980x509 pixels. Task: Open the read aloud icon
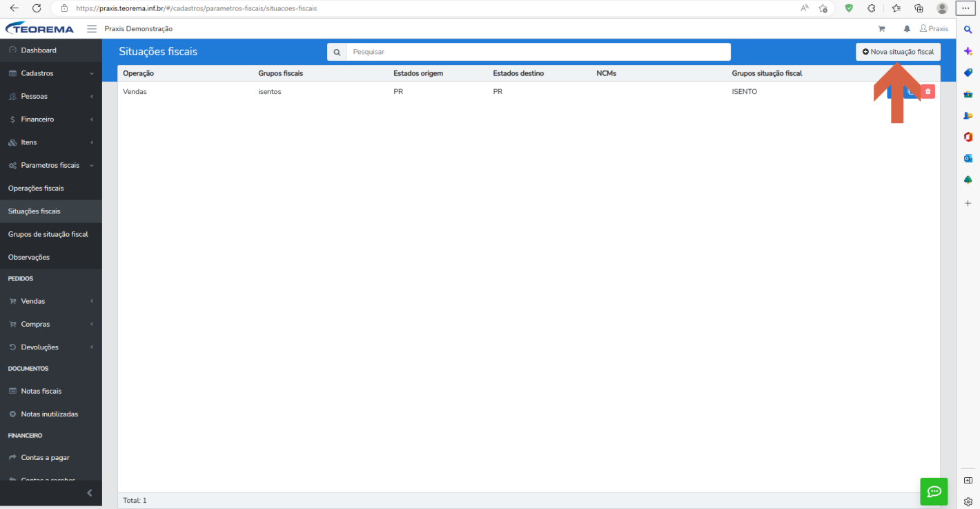point(805,8)
